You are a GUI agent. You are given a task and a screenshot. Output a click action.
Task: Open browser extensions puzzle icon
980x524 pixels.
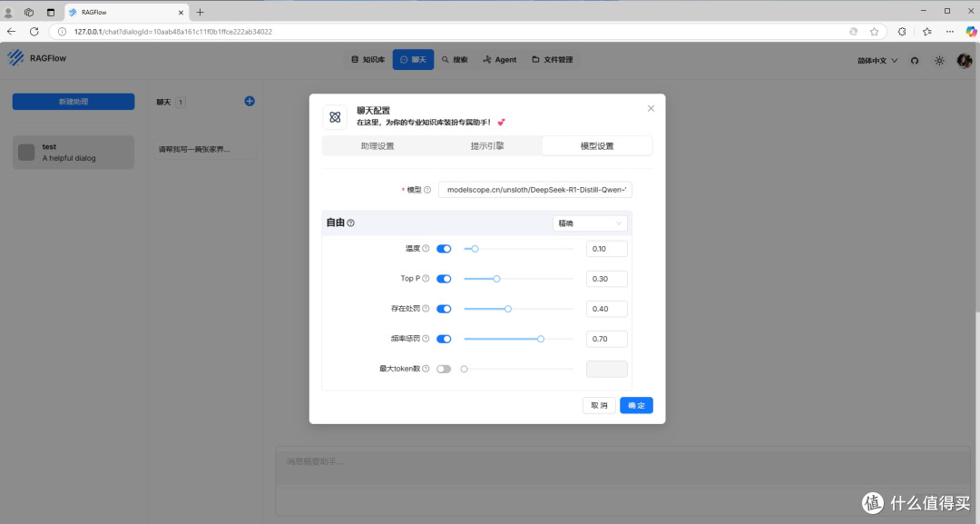[902, 31]
